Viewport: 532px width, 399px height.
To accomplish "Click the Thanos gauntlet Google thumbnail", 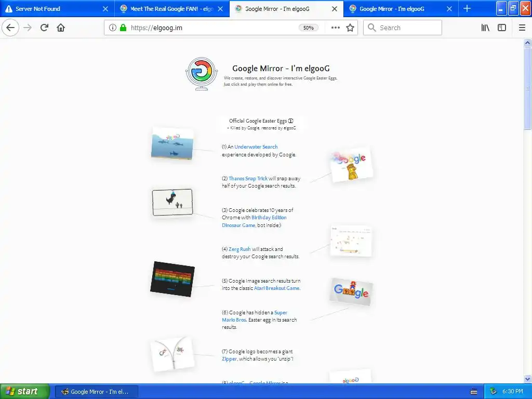I will point(351,165).
